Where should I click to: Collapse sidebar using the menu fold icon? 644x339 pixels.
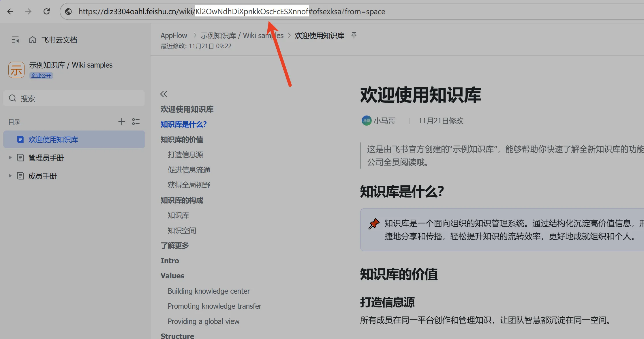click(15, 40)
